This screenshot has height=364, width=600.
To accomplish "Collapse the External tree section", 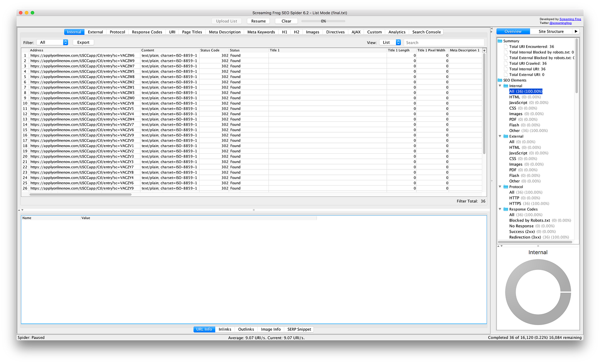I will click(500, 136).
